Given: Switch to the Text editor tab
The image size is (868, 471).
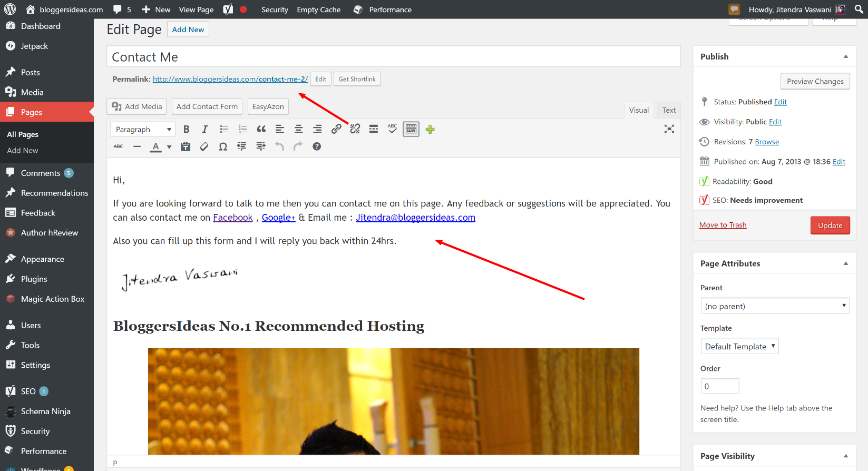Looking at the screenshot, I should [669, 110].
